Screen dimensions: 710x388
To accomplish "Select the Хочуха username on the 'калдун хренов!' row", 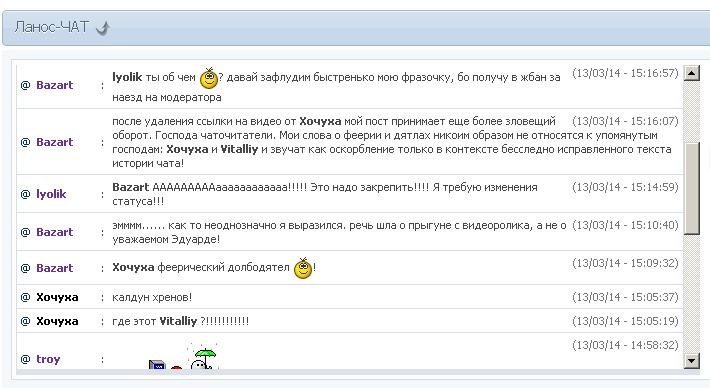I will [57, 297].
